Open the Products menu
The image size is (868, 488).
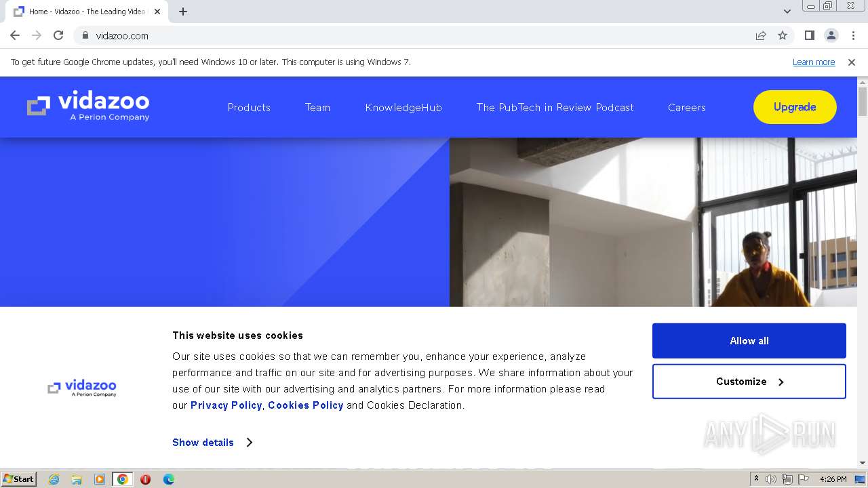249,107
